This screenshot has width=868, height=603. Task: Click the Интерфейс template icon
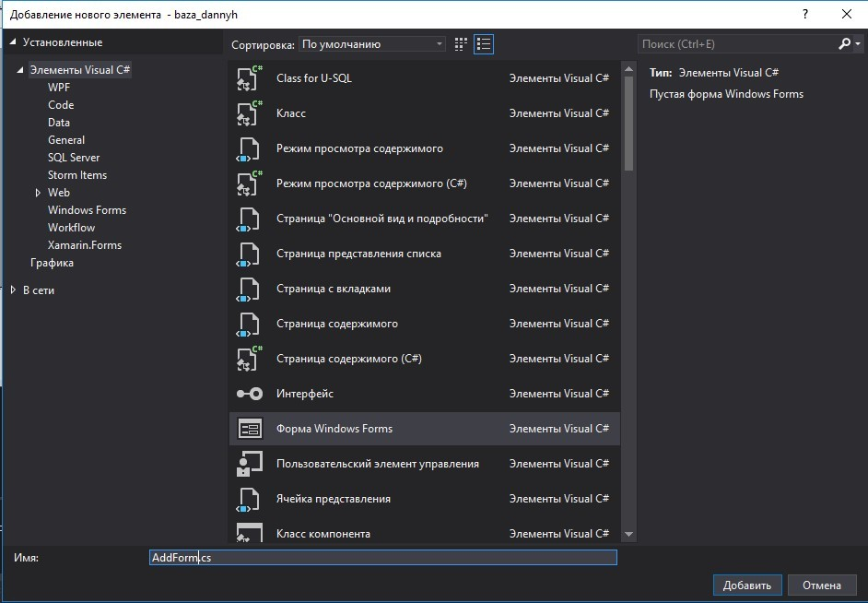pyautogui.click(x=249, y=394)
